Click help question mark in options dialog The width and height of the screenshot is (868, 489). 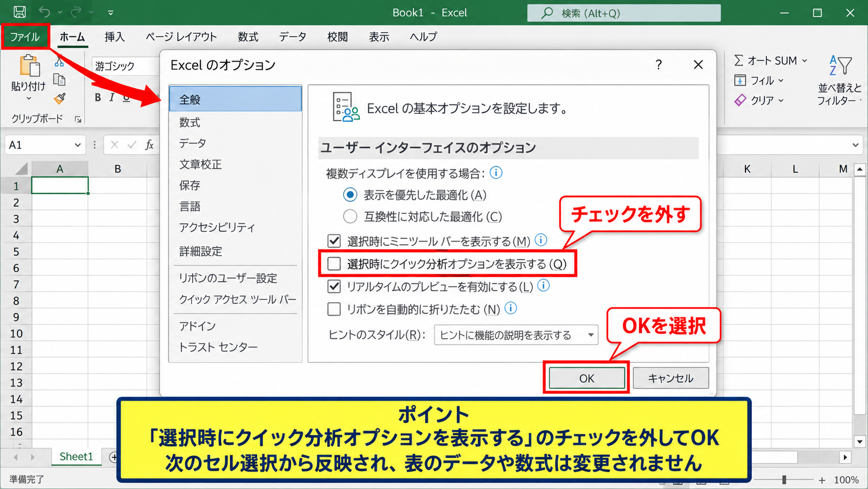tap(658, 65)
